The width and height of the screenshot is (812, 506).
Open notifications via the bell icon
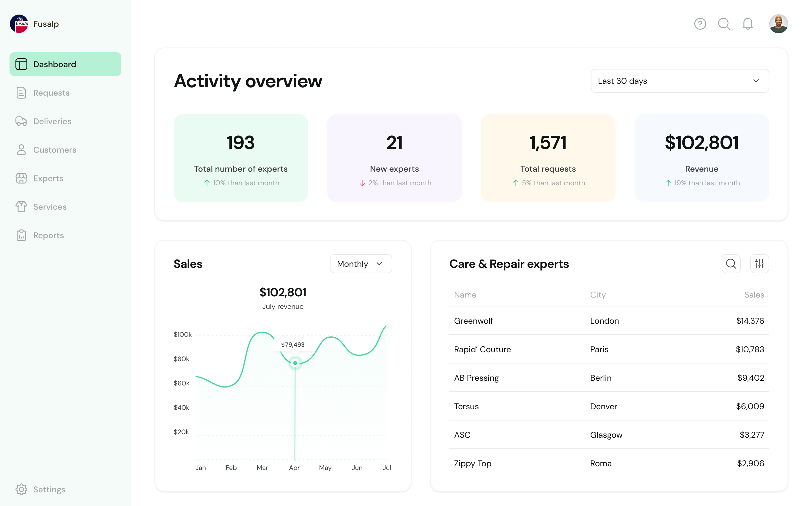747,24
